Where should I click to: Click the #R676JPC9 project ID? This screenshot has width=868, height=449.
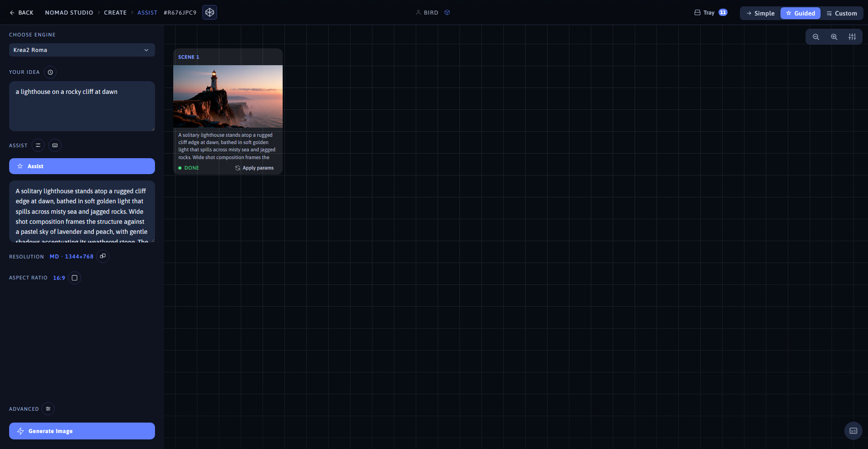tap(180, 13)
